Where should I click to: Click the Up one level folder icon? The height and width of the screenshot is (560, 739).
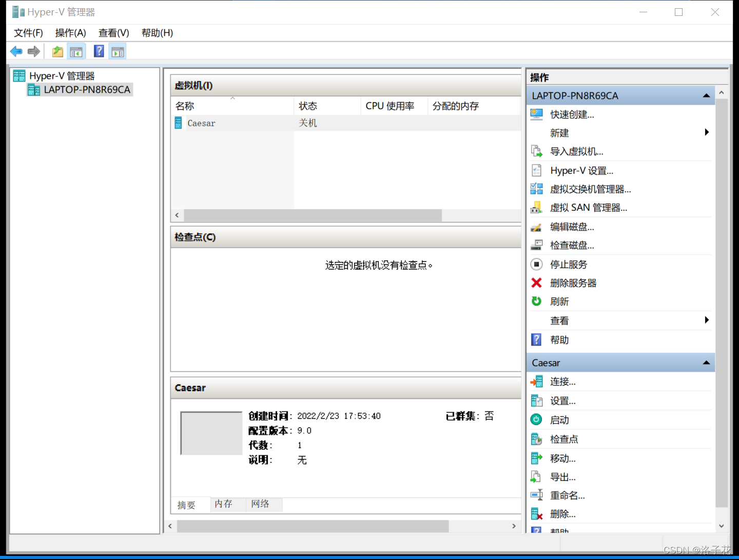[x=57, y=51]
